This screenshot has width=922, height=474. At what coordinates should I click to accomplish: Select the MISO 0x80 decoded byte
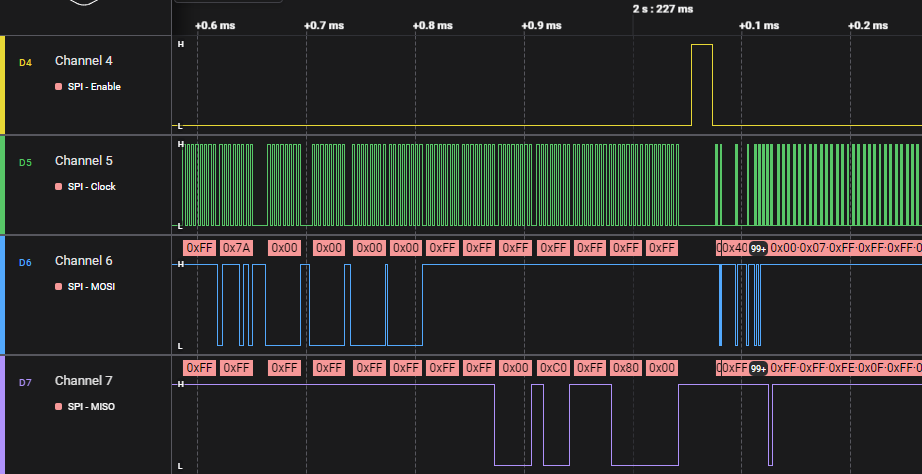626,368
